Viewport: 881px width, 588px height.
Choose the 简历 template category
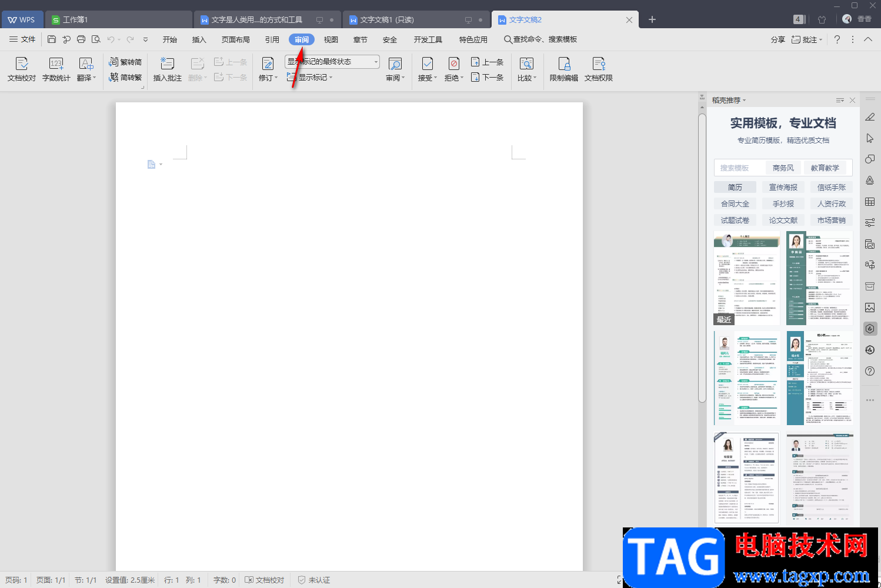tap(735, 187)
